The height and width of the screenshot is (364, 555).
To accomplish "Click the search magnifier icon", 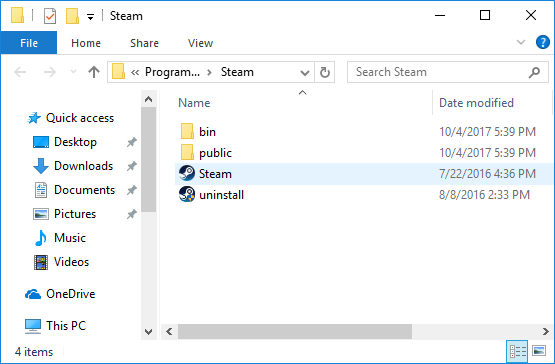I will coord(534,72).
